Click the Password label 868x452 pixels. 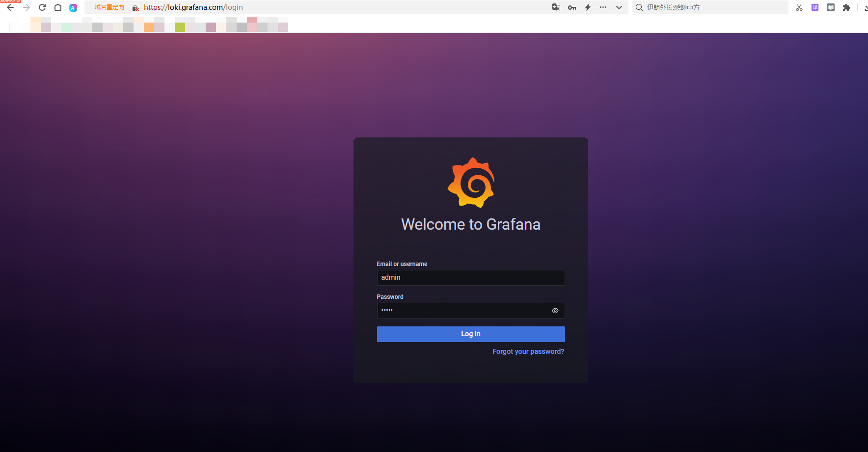[390, 297]
